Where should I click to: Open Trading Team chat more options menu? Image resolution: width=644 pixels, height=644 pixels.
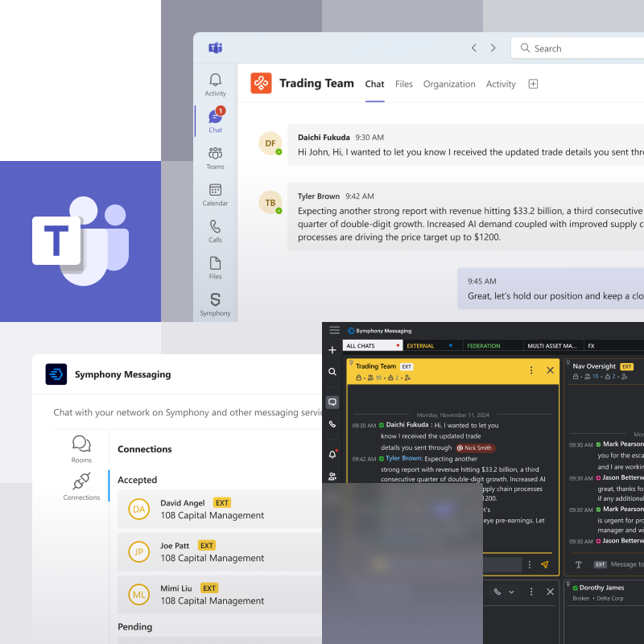point(530,370)
